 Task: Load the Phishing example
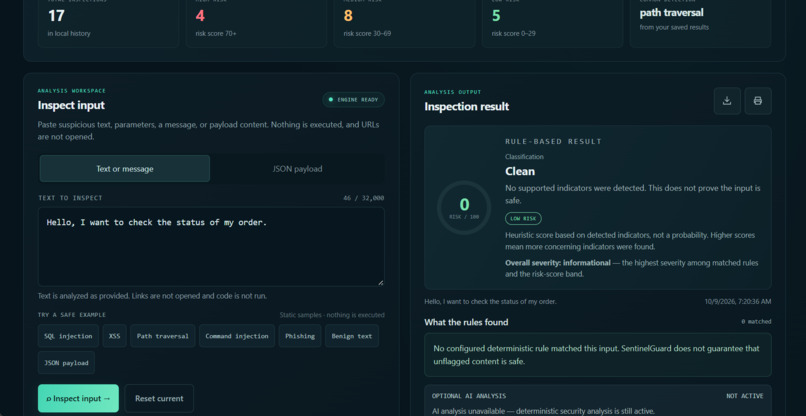coord(300,336)
